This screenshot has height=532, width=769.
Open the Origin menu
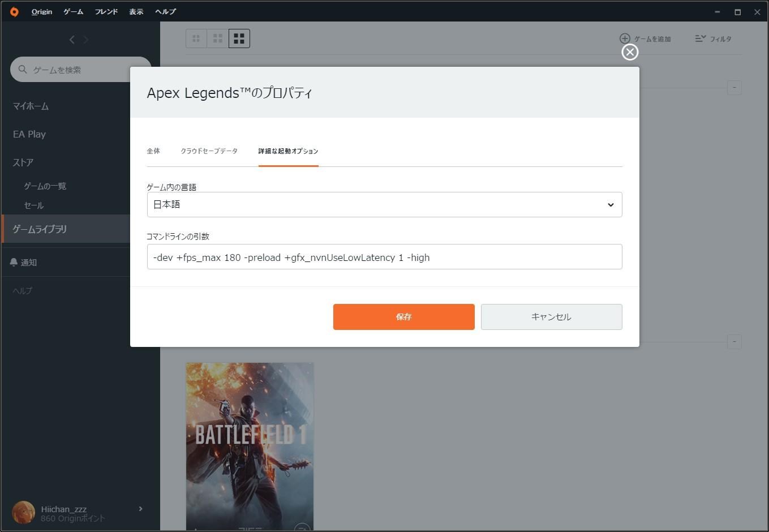(42, 11)
